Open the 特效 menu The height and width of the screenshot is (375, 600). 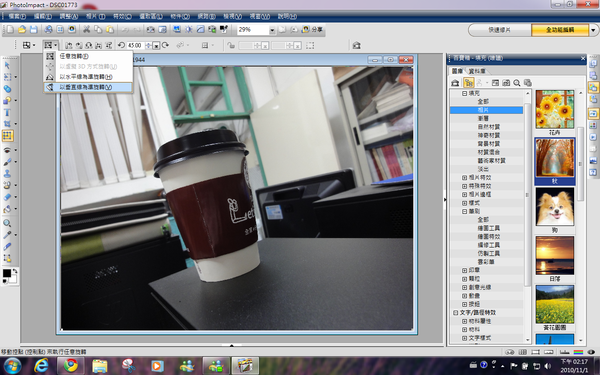122,16
